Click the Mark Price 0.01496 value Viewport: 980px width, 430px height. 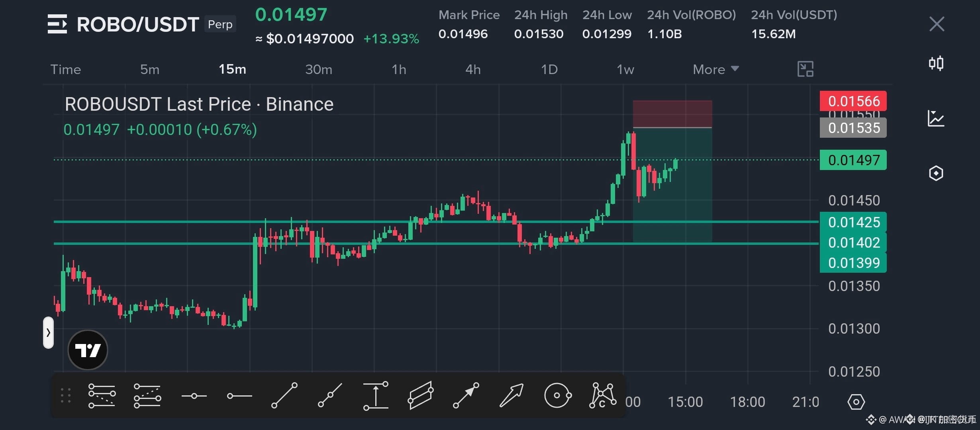pyautogui.click(x=463, y=34)
